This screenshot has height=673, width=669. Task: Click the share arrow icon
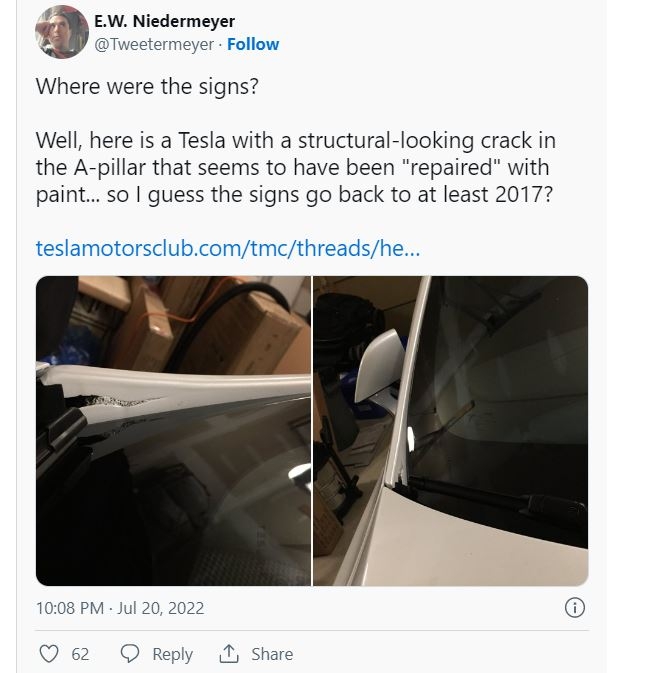[x=229, y=654]
